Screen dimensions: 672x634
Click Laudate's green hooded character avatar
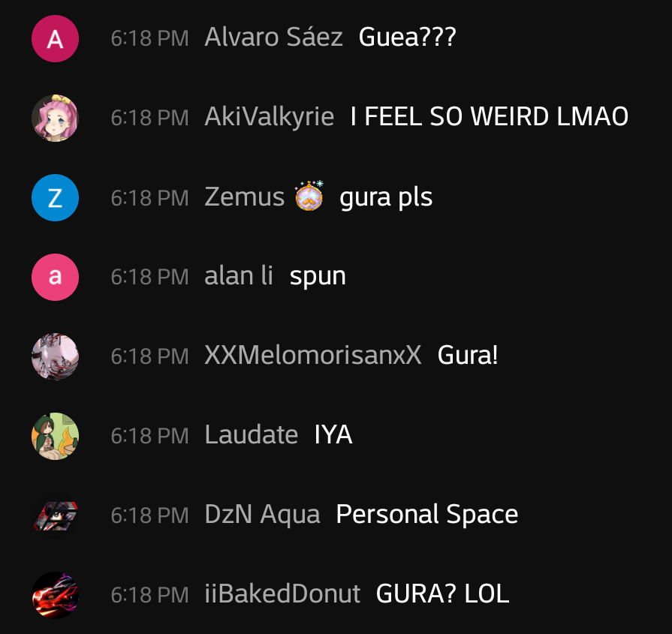[56, 436]
